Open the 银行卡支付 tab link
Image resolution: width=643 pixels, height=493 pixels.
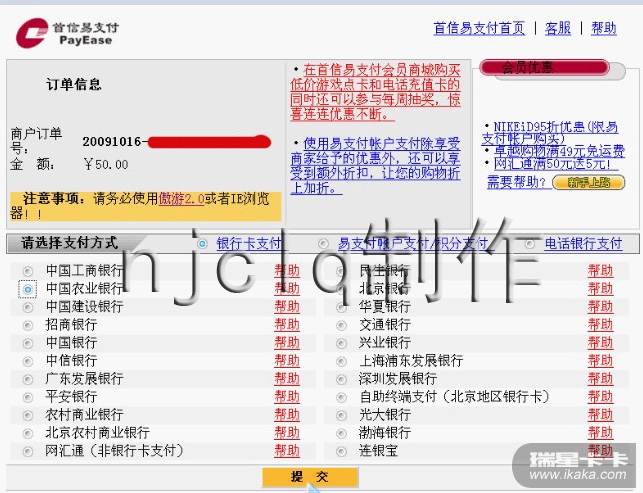(x=249, y=244)
